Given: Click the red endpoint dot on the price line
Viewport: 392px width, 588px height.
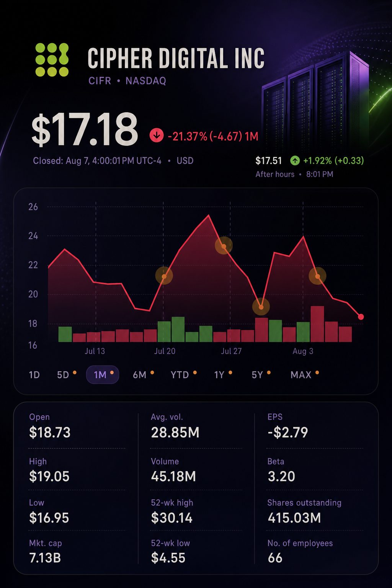Looking at the screenshot, I should point(361,317).
